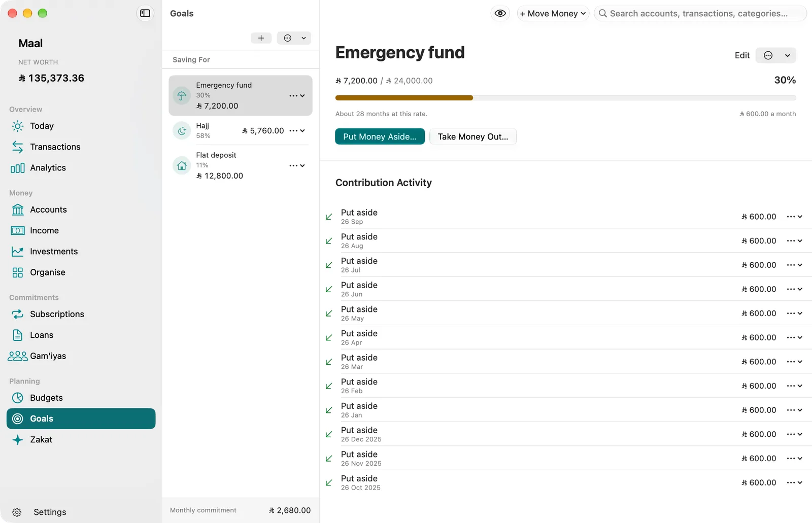This screenshot has height=523, width=812.
Task: Open Flat deposit row more options
Action: [x=297, y=165]
